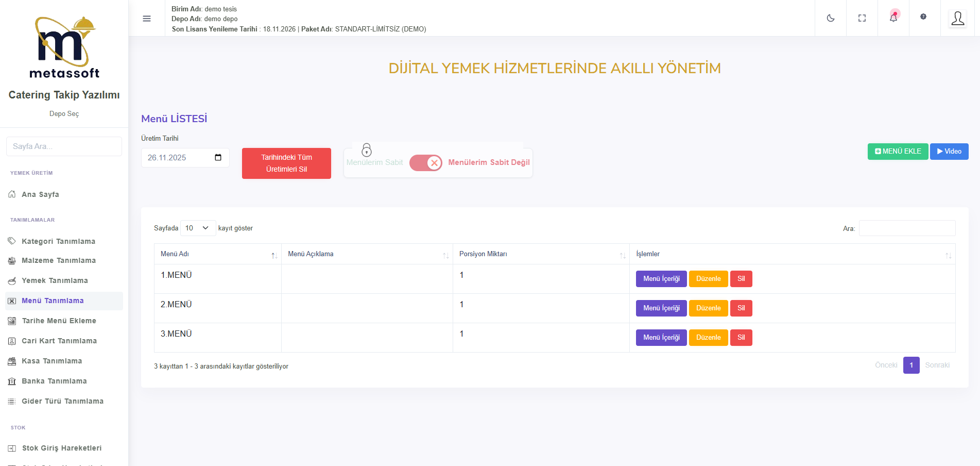The image size is (980, 466).
Task: Click the metassoft logo
Action: tap(64, 47)
